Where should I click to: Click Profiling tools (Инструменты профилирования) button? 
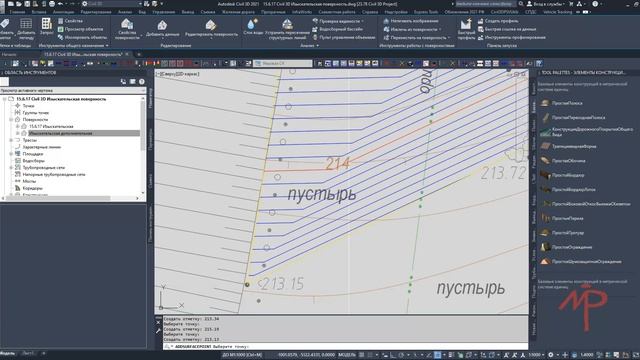[512, 37]
